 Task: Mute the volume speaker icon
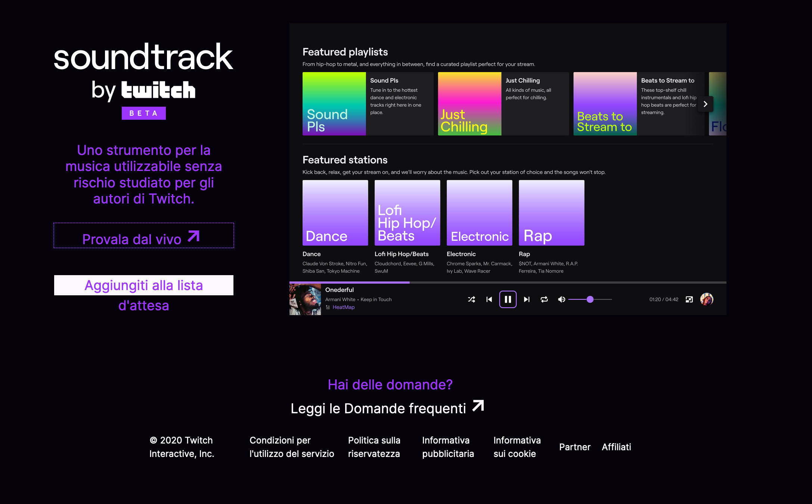pyautogui.click(x=561, y=299)
